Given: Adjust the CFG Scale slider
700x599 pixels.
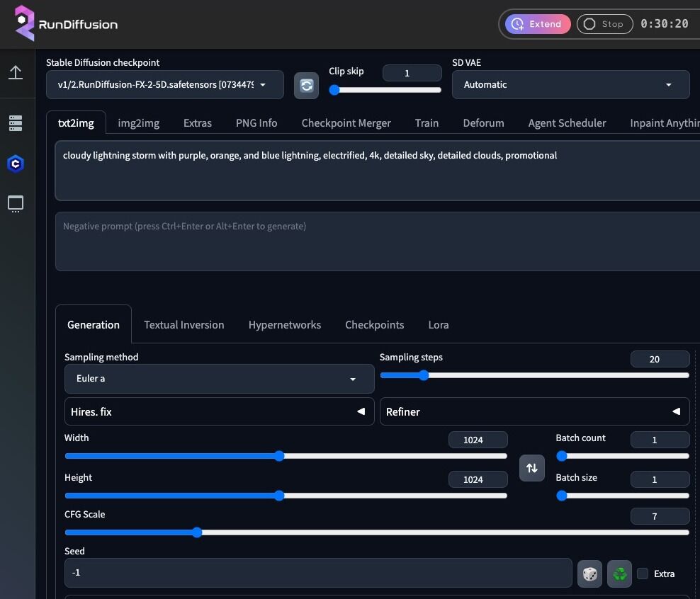Looking at the screenshot, I should [197, 532].
